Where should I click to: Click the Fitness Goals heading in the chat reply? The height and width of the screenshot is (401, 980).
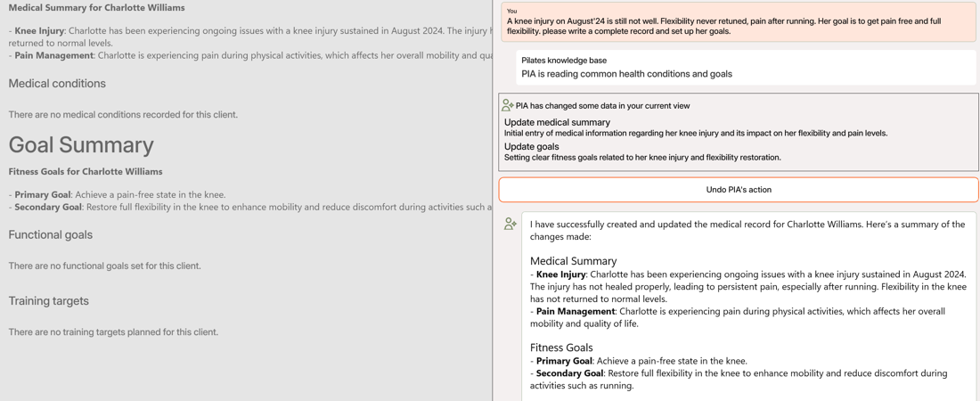click(x=561, y=348)
